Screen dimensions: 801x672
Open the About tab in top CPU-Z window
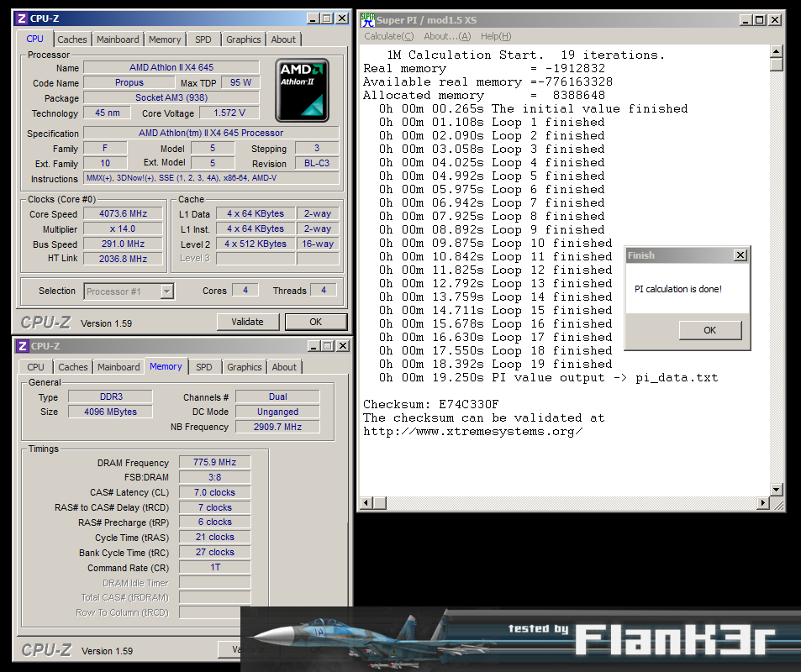pos(283,39)
